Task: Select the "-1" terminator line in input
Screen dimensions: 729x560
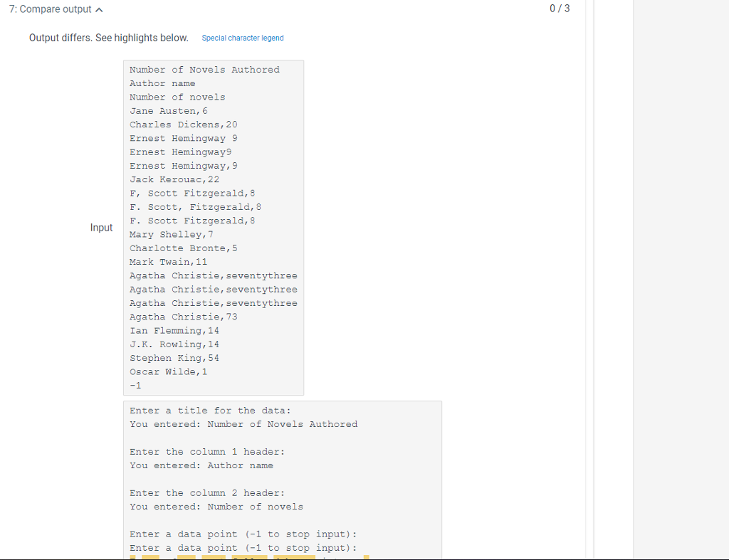Action: [135, 385]
